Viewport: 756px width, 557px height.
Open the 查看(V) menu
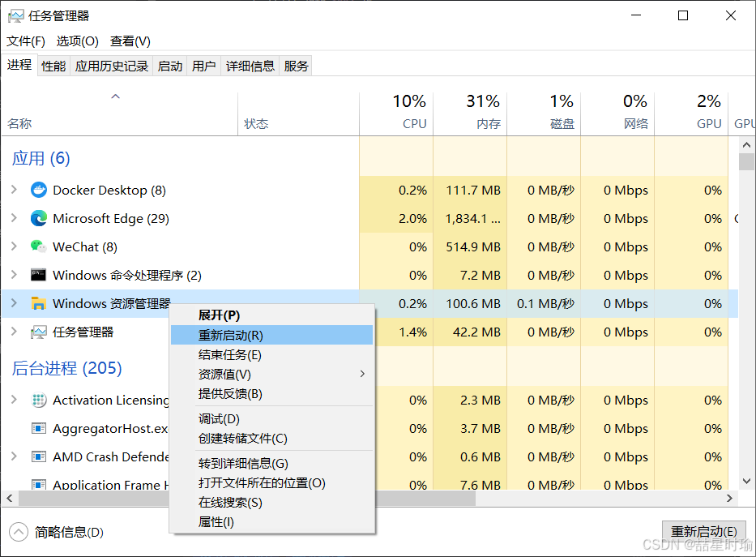(130, 41)
